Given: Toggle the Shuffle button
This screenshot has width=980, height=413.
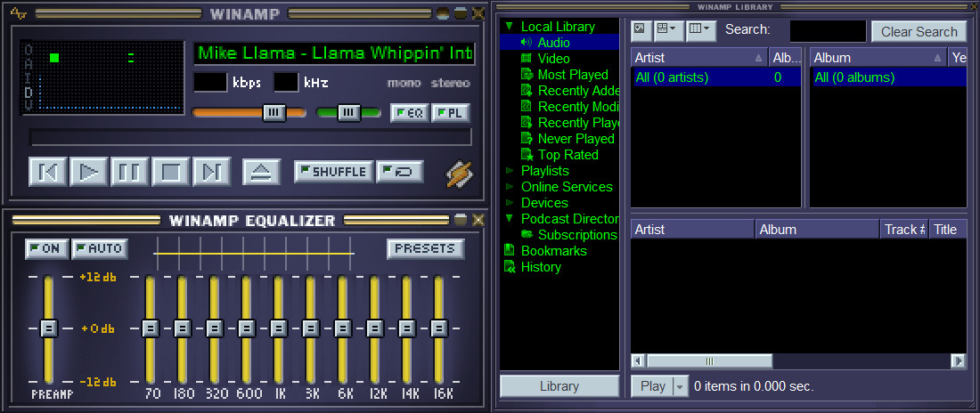Looking at the screenshot, I should pos(334,172).
